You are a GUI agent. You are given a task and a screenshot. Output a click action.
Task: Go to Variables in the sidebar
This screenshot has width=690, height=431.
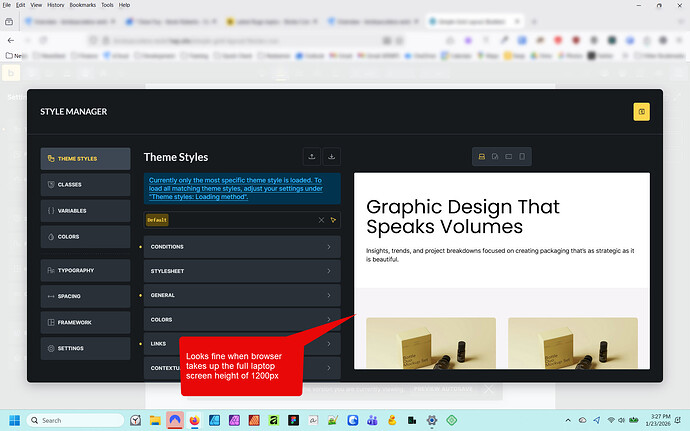[86, 211]
